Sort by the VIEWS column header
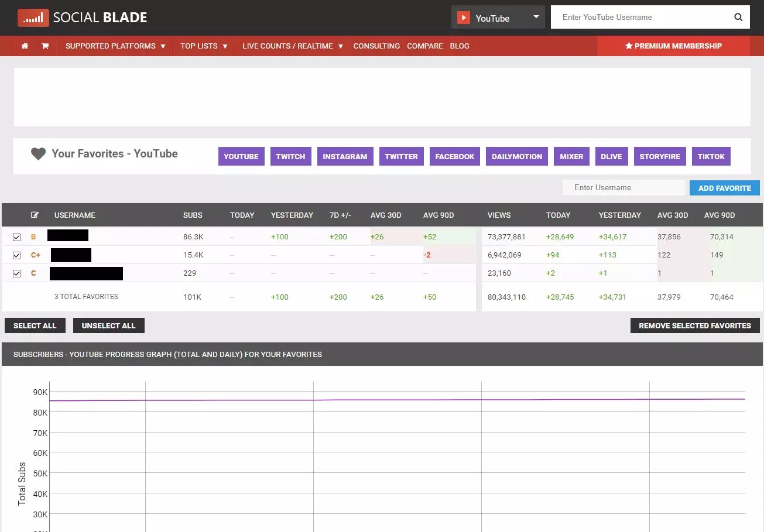 (499, 215)
